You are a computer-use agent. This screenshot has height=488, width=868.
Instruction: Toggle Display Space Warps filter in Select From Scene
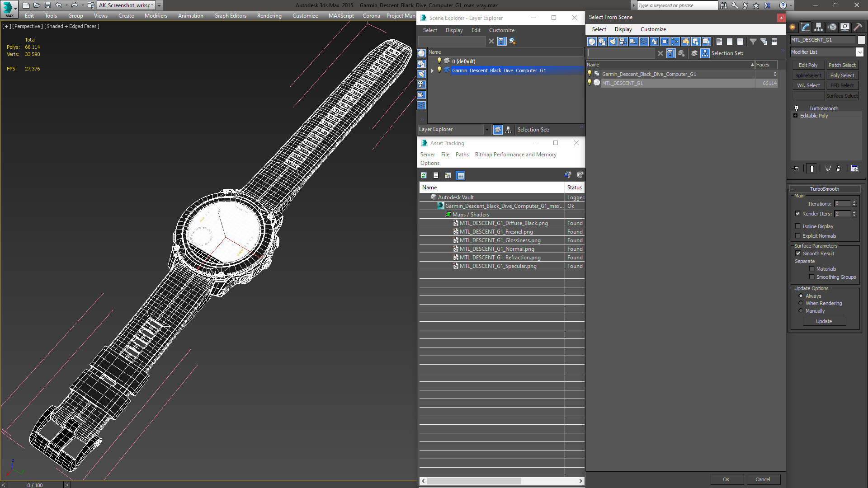pyautogui.click(x=644, y=42)
